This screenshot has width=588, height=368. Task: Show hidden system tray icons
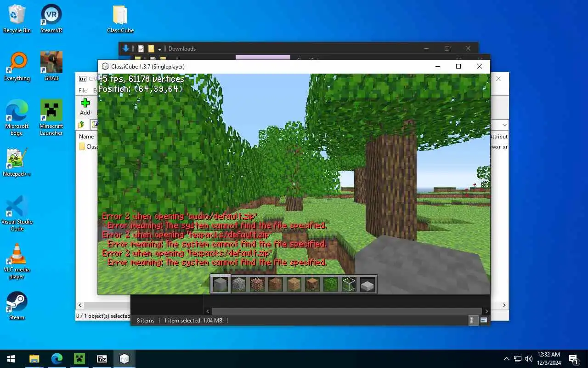tap(507, 359)
